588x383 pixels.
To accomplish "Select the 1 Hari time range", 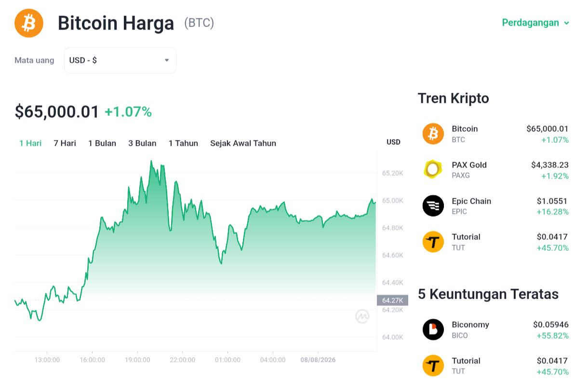I will 30,143.
